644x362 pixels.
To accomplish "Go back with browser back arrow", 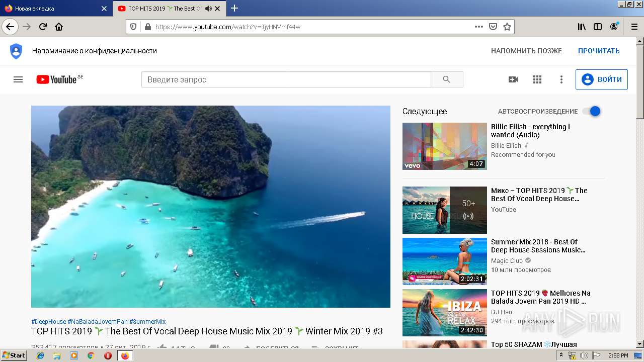I will click(x=10, y=27).
